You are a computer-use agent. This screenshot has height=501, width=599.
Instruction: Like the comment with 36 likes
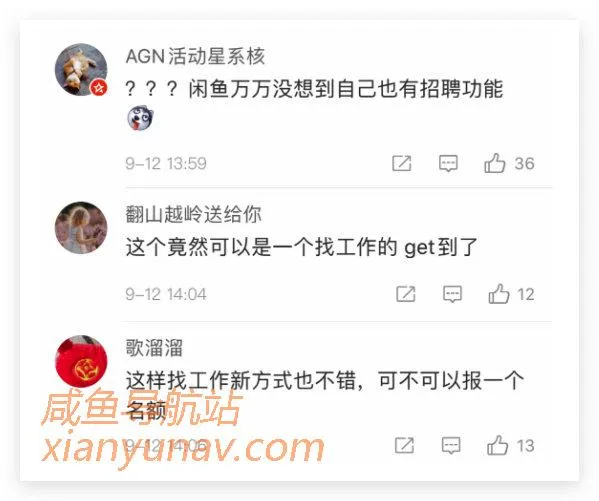point(495,163)
